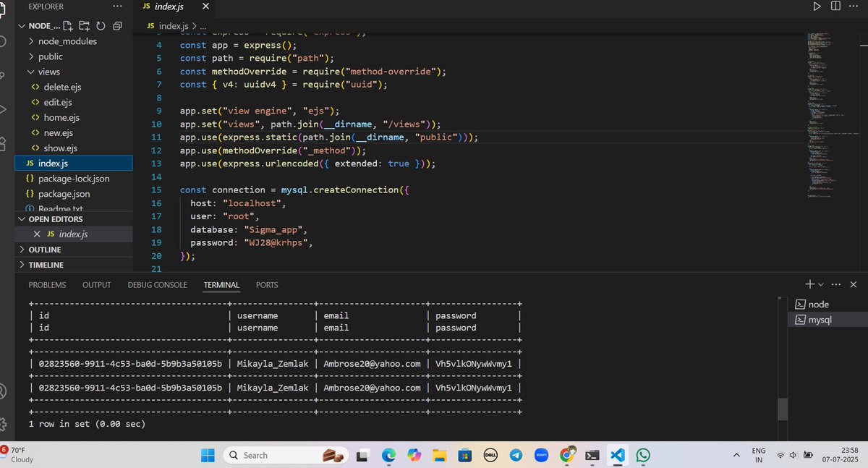Collapse all folders in Explorer
Image resolution: width=868 pixels, height=468 pixels.
coord(116,26)
